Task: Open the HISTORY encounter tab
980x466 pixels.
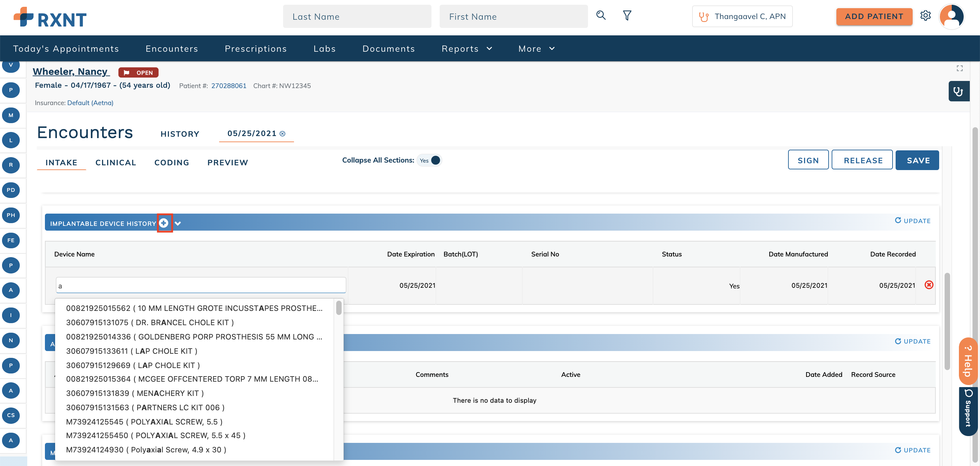Action: tap(180, 134)
